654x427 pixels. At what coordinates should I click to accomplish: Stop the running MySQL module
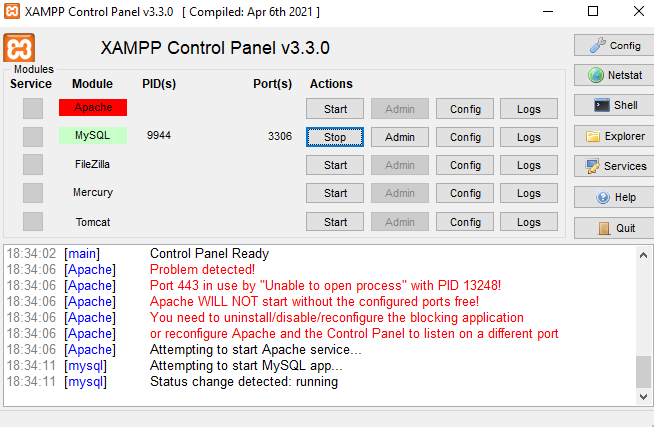(x=335, y=137)
